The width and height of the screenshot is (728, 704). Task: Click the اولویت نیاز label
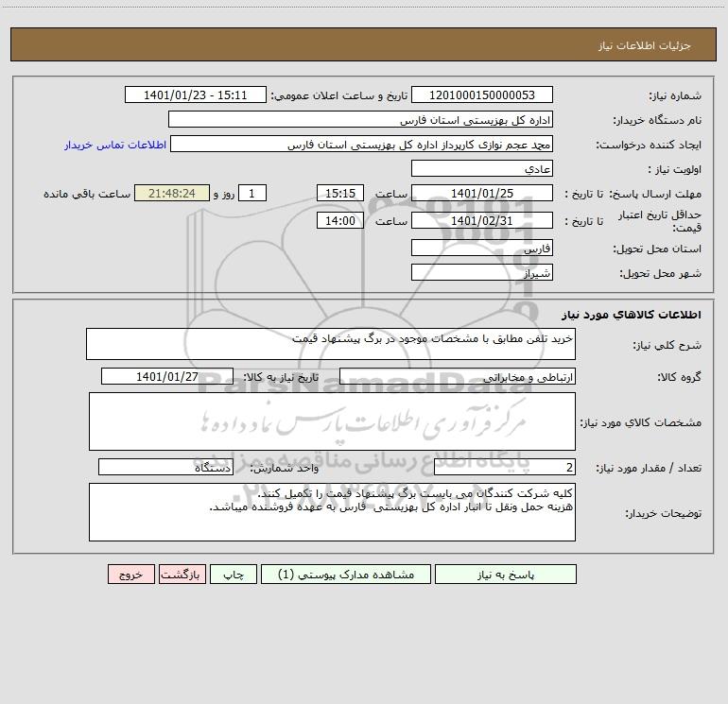point(675,170)
